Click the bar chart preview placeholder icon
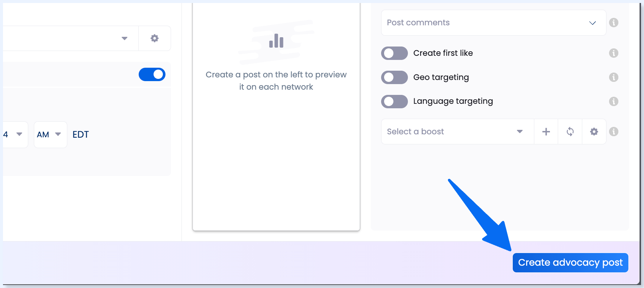 276,41
